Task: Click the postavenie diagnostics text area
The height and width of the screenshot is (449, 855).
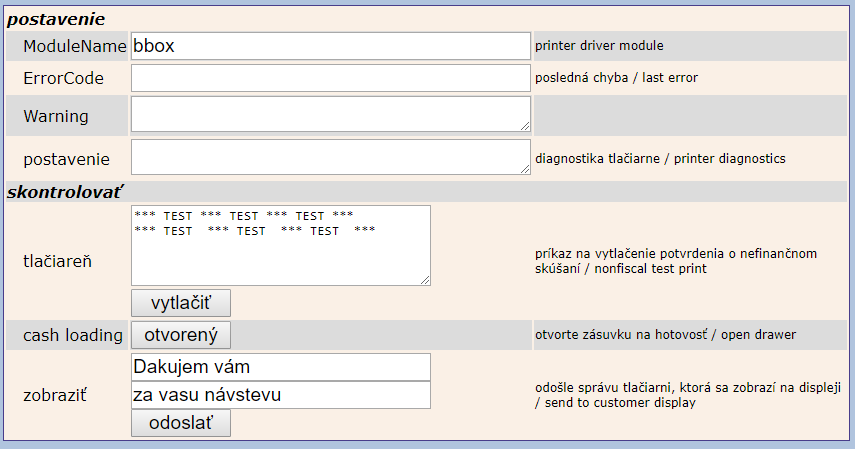Action: click(330, 157)
